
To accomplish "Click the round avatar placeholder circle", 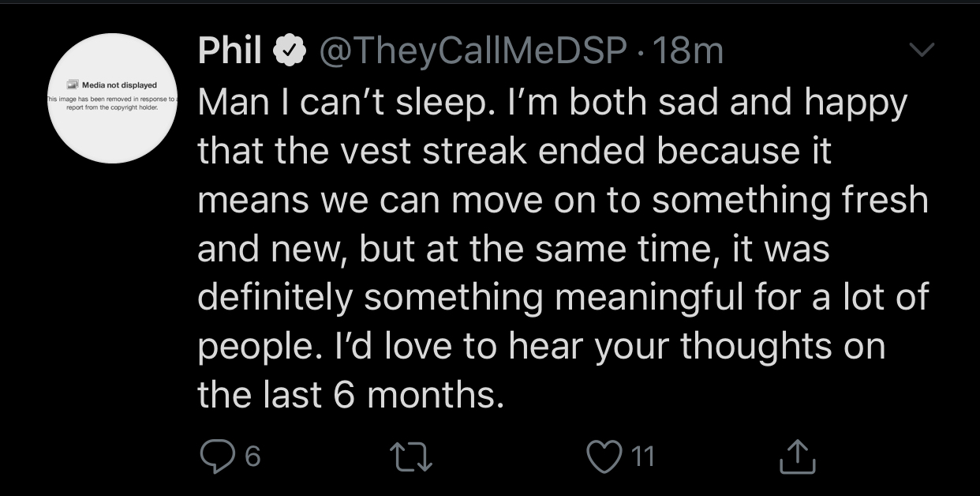I will pos(114,98).
